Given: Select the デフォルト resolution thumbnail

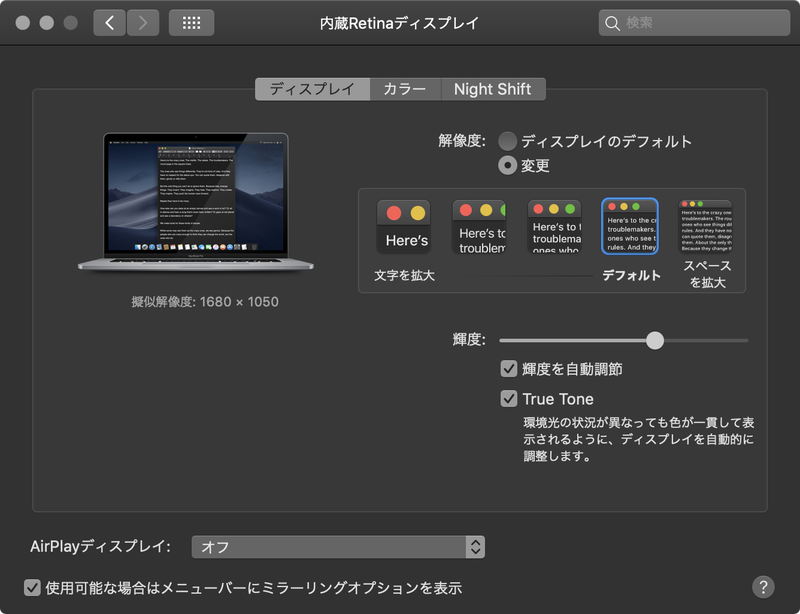Looking at the screenshot, I should coord(630,227).
